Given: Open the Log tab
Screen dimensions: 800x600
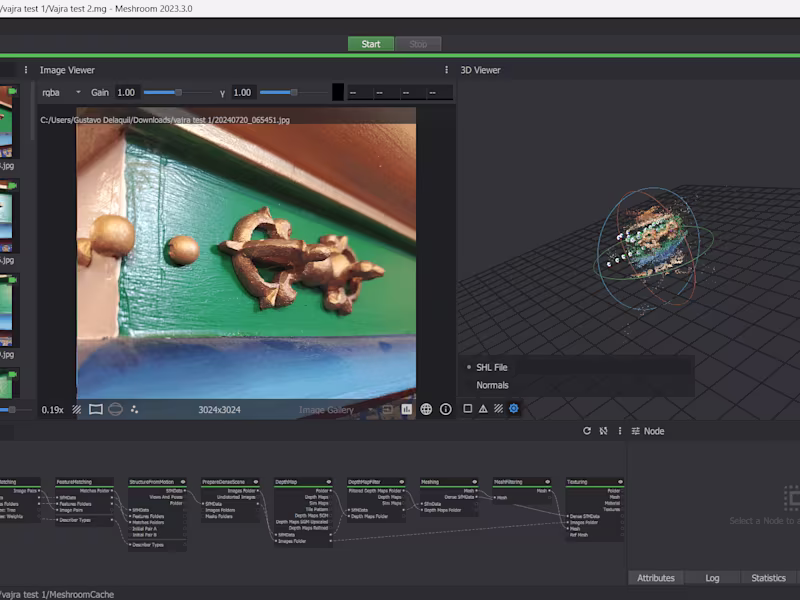Looking at the screenshot, I should click(712, 577).
